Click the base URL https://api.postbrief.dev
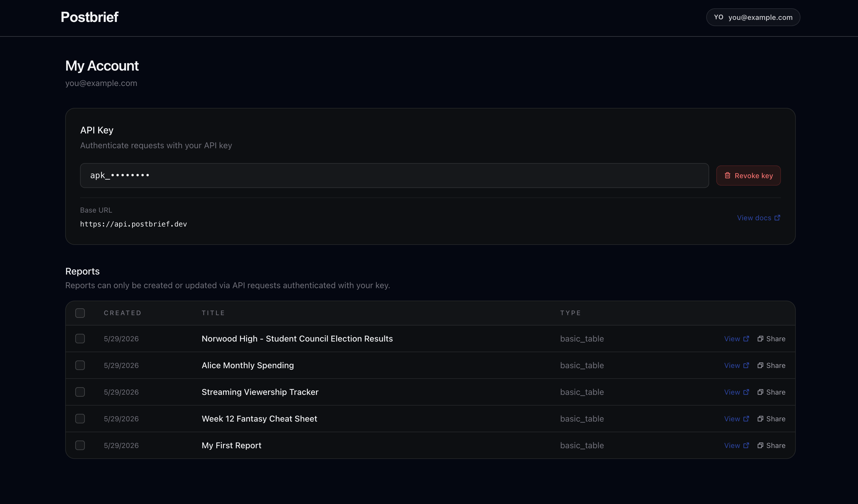Image resolution: width=858 pixels, height=504 pixels. point(133,224)
